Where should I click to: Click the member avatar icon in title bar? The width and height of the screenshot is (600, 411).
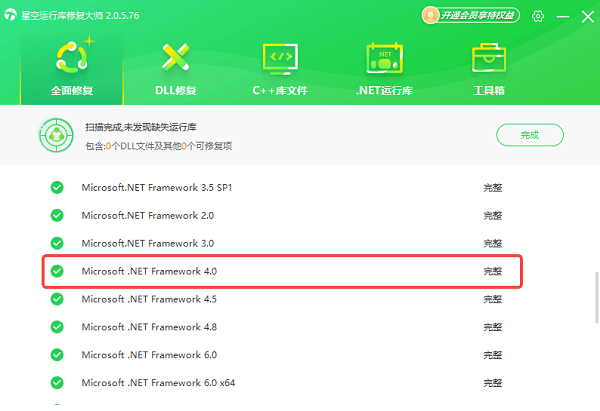coord(430,15)
